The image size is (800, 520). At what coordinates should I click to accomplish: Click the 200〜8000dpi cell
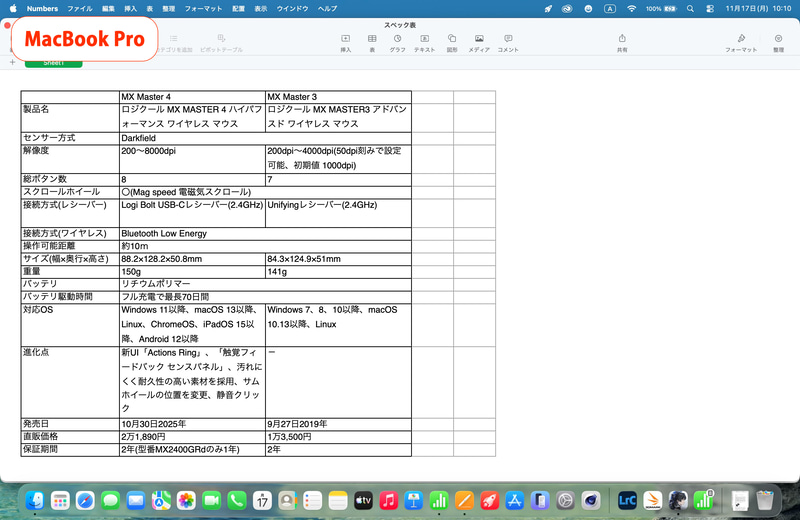tap(192, 159)
